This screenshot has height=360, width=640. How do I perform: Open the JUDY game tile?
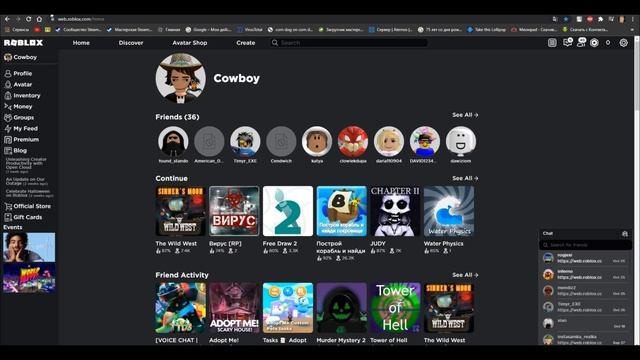coord(395,211)
